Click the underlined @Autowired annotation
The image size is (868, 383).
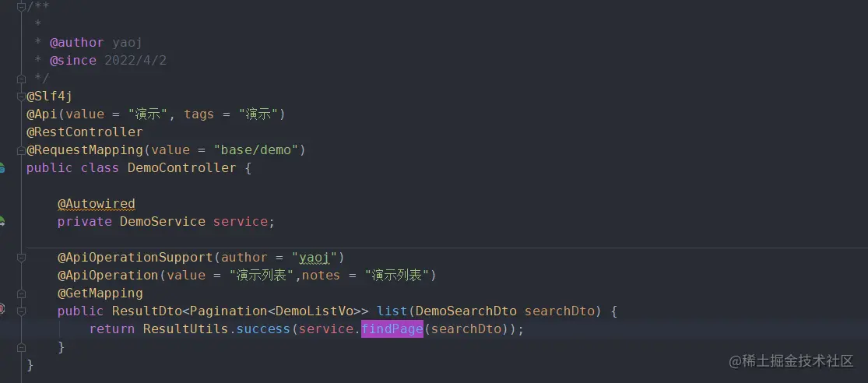point(97,204)
